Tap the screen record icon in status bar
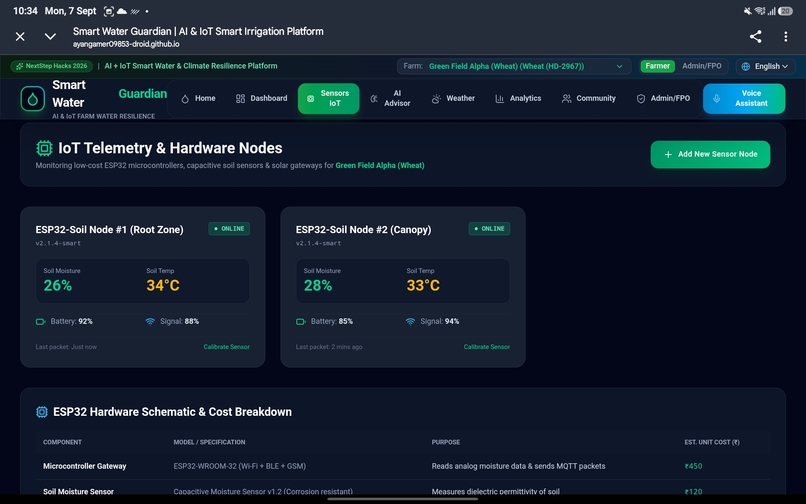Viewport: 806px width, 504px height. tap(108, 11)
